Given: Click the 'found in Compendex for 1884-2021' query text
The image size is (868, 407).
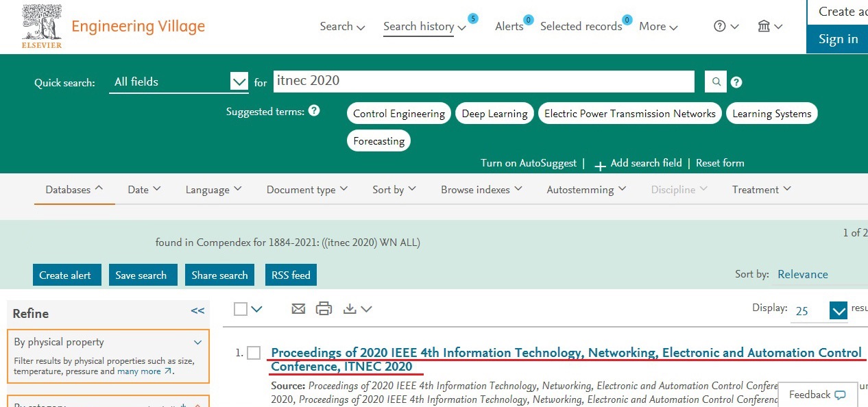Looking at the screenshot, I should tap(288, 243).
